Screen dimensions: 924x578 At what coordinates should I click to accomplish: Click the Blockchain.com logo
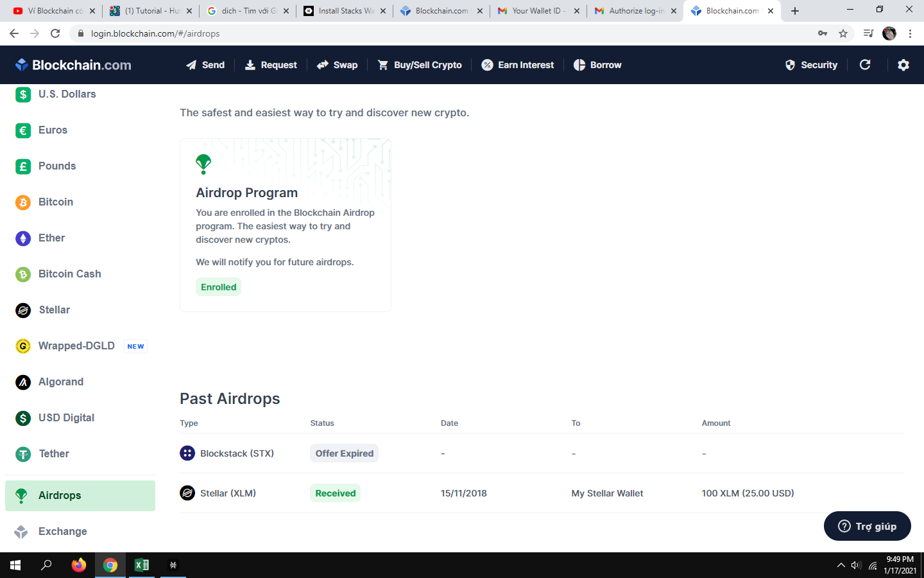tap(73, 65)
